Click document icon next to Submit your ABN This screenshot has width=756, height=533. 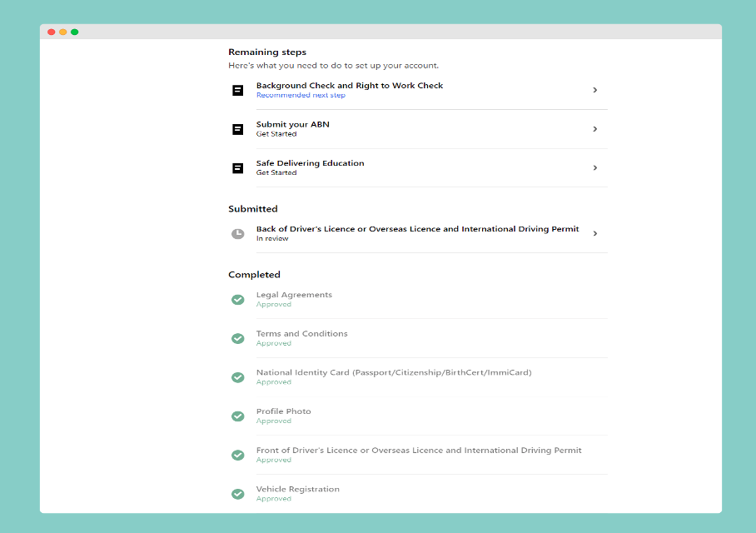click(238, 129)
